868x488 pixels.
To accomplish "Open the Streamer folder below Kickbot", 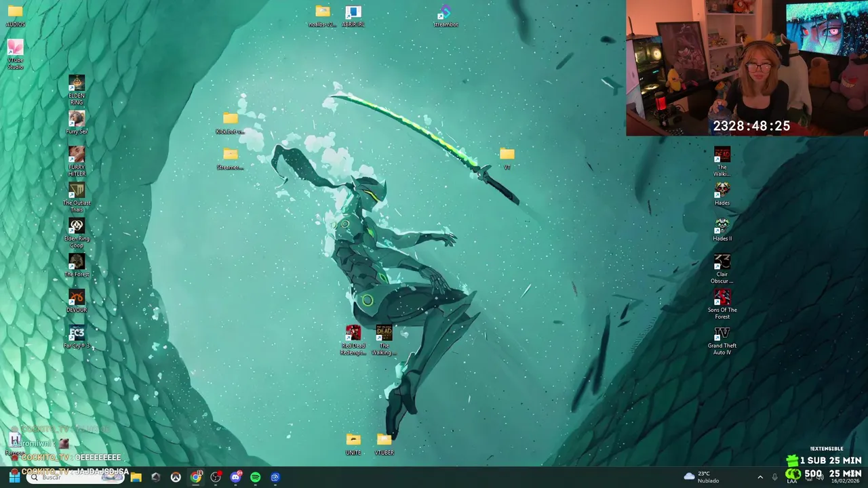I will tap(230, 159).
